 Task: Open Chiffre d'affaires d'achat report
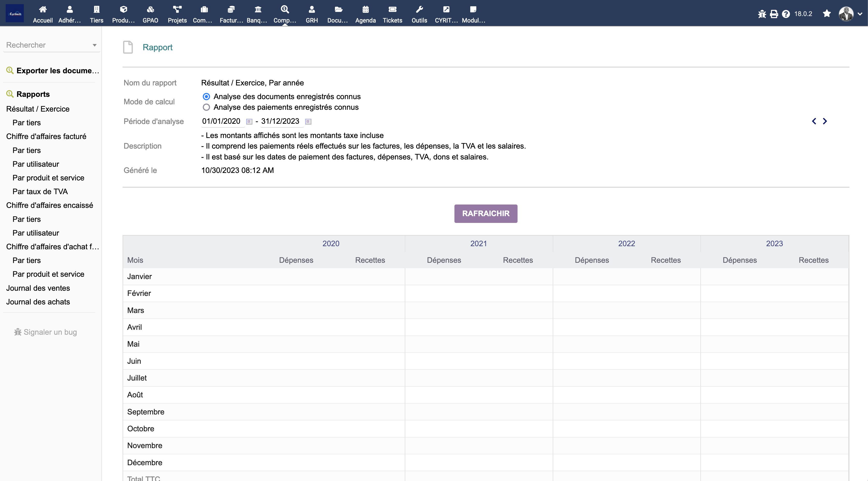53,246
